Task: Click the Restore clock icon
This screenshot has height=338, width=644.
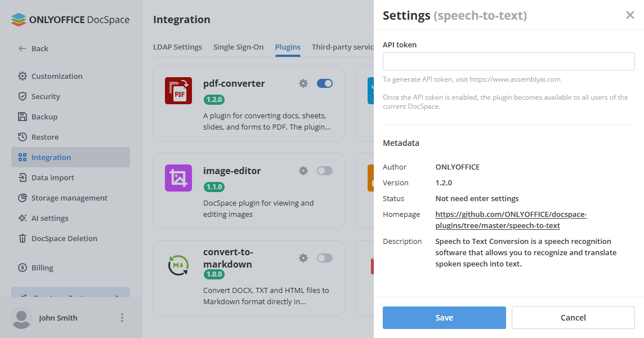Action: tap(23, 137)
